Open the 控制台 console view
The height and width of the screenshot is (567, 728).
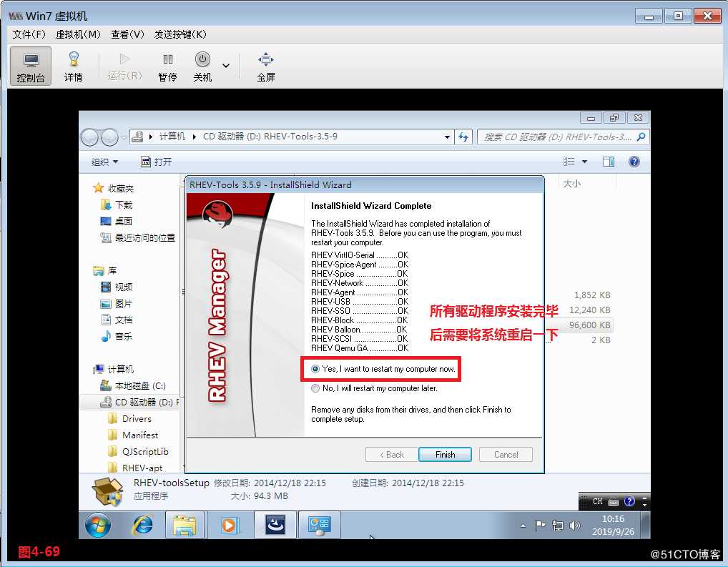[x=31, y=66]
